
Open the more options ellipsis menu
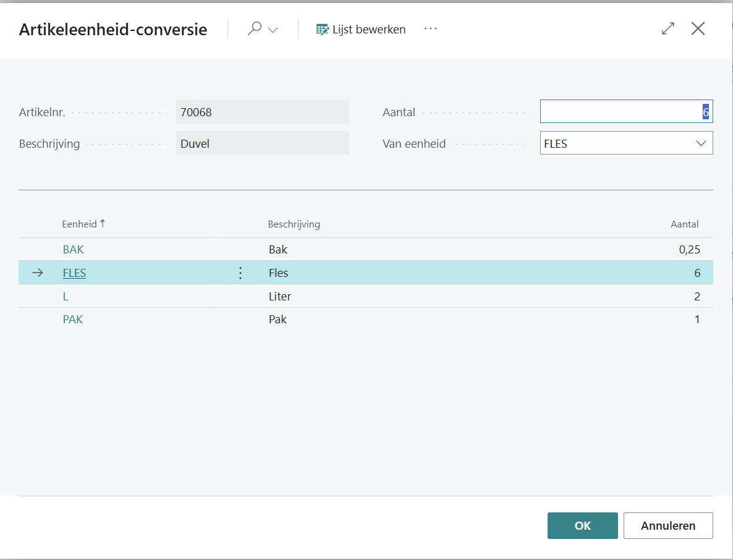pyautogui.click(x=431, y=29)
